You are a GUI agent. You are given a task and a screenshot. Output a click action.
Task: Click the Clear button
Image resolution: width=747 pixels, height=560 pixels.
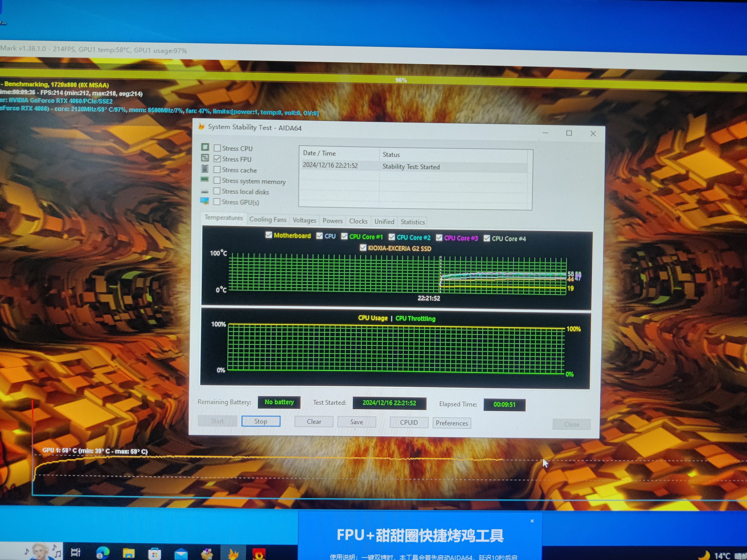pyautogui.click(x=314, y=422)
